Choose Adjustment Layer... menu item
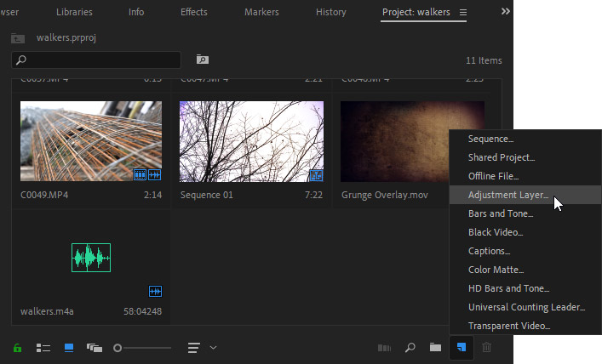 pos(525,195)
